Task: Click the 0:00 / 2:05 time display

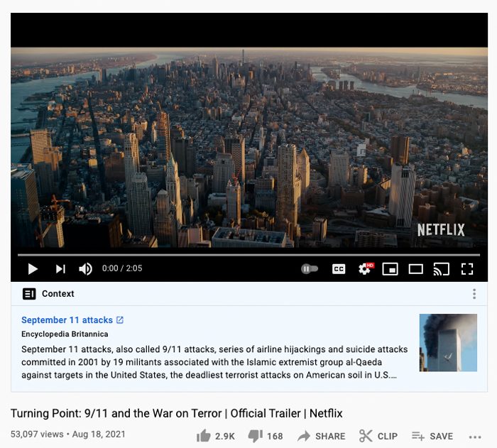Action: (122, 268)
